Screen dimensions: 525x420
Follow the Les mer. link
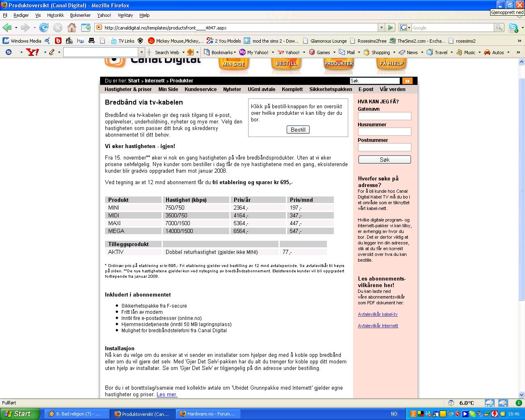click(x=167, y=394)
